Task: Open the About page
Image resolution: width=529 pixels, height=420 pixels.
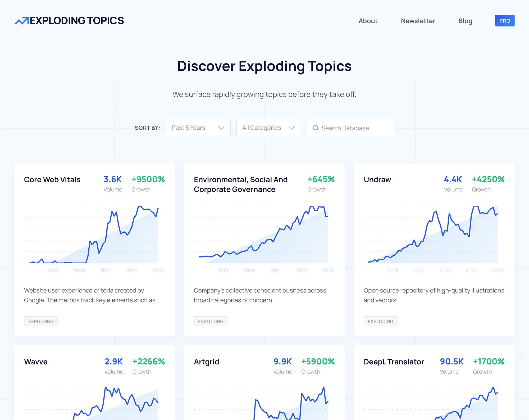Action: (368, 21)
